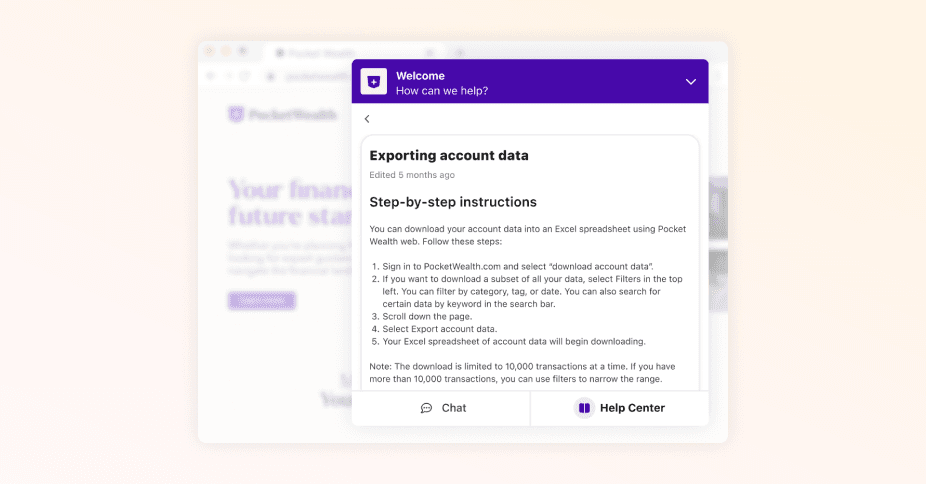Go back using the widget's back arrow
This screenshot has width=926, height=484.
(367, 119)
